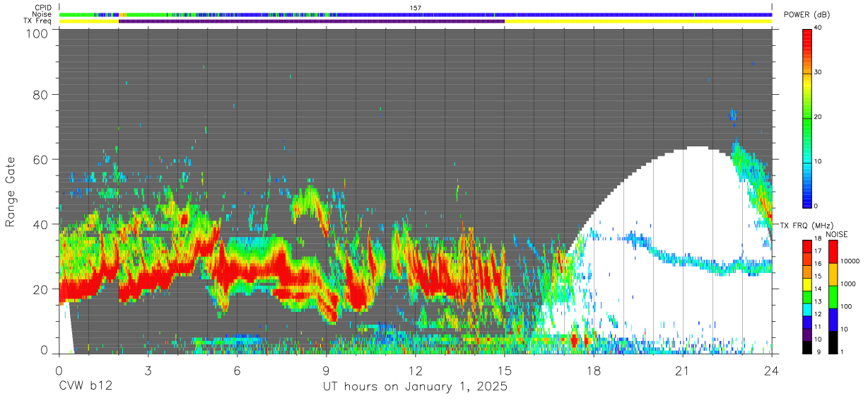Click the '9' tick on the UT hours axis
The height and width of the screenshot is (401, 868).
point(327,371)
